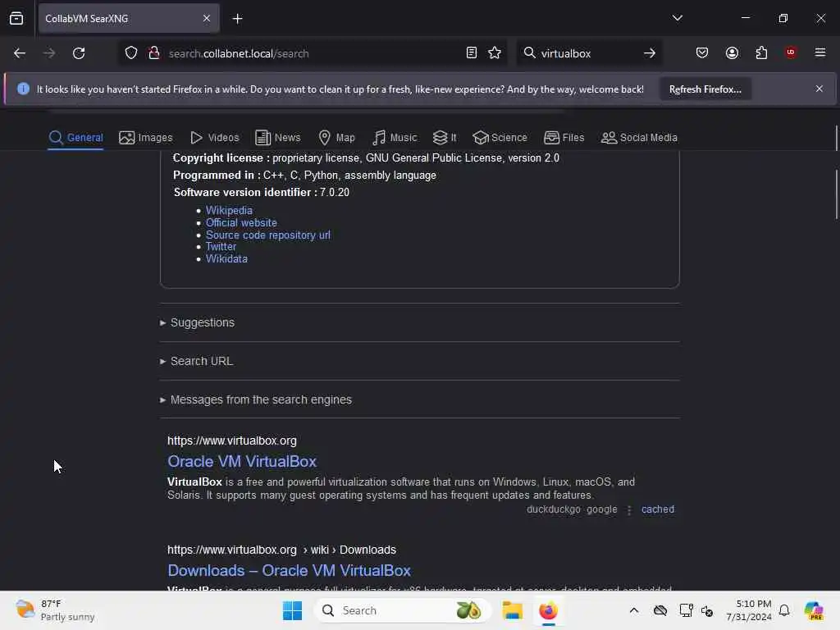Open the Windows Start menu
The height and width of the screenshot is (630, 840).
click(293, 610)
